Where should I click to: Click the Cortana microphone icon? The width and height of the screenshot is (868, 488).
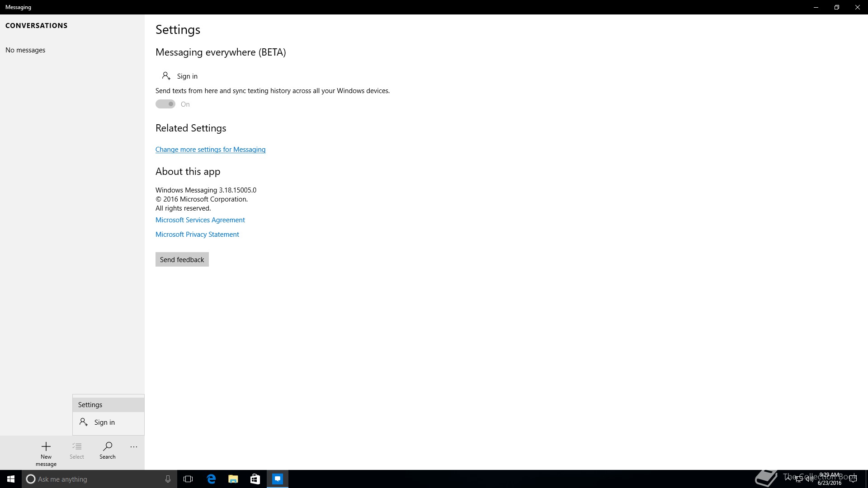coord(168,479)
